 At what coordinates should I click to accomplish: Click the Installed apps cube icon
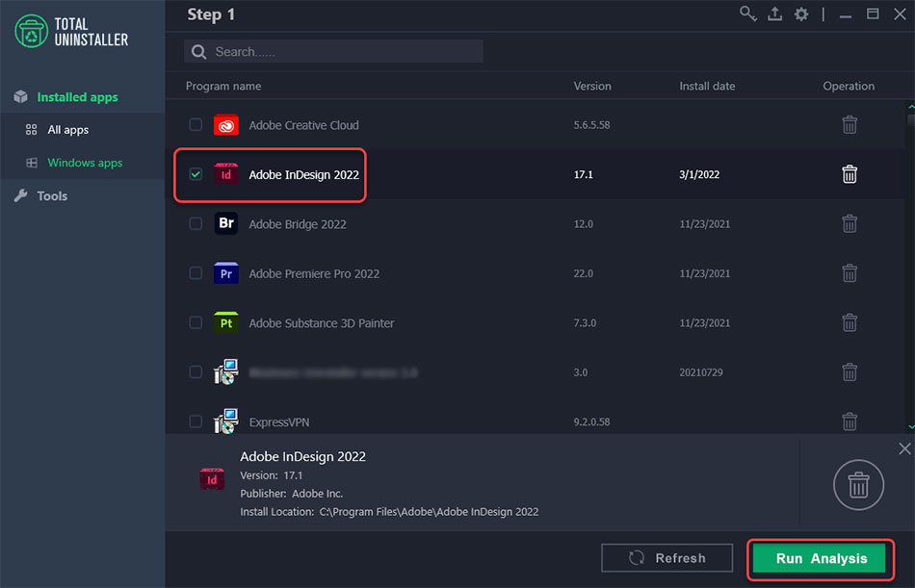tap(21, 97)
